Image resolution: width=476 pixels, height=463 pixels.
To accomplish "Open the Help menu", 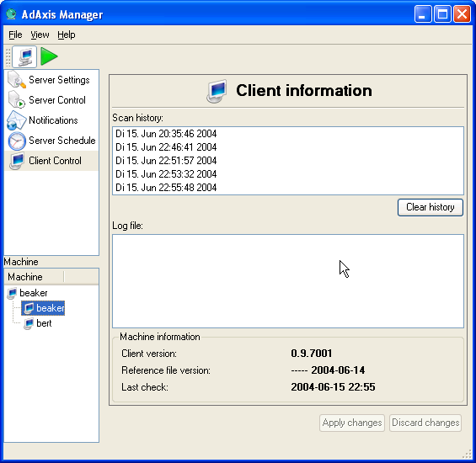I will [67, 35].
